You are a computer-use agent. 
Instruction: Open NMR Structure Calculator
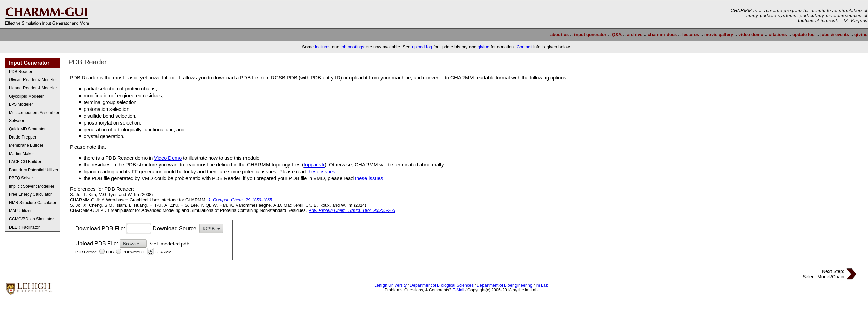[x=32, y=203]
